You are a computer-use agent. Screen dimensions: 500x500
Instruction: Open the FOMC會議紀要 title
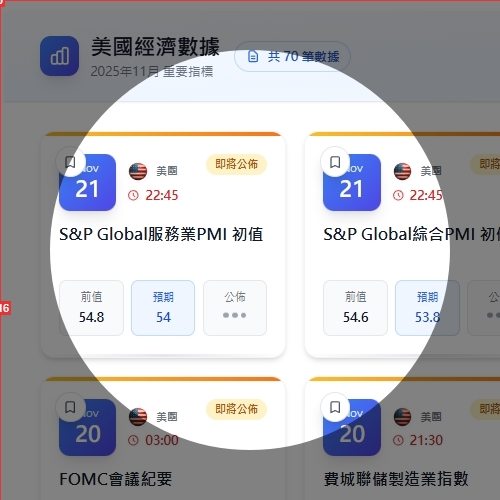tap(116, 479)
